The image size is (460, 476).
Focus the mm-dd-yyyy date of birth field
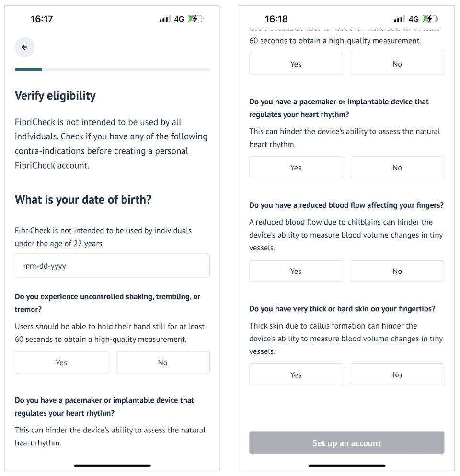tap(112, 266)
